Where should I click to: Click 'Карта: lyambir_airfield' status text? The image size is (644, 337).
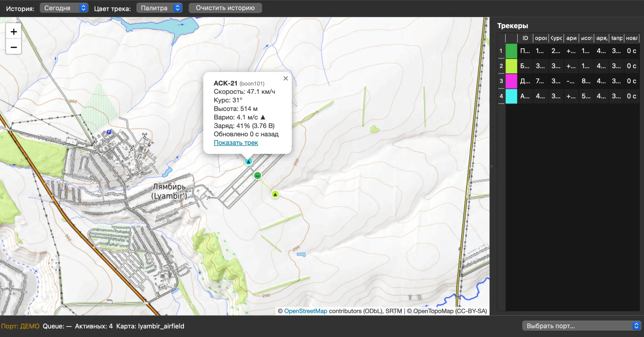pyautogui.click(x=150, y=326)
